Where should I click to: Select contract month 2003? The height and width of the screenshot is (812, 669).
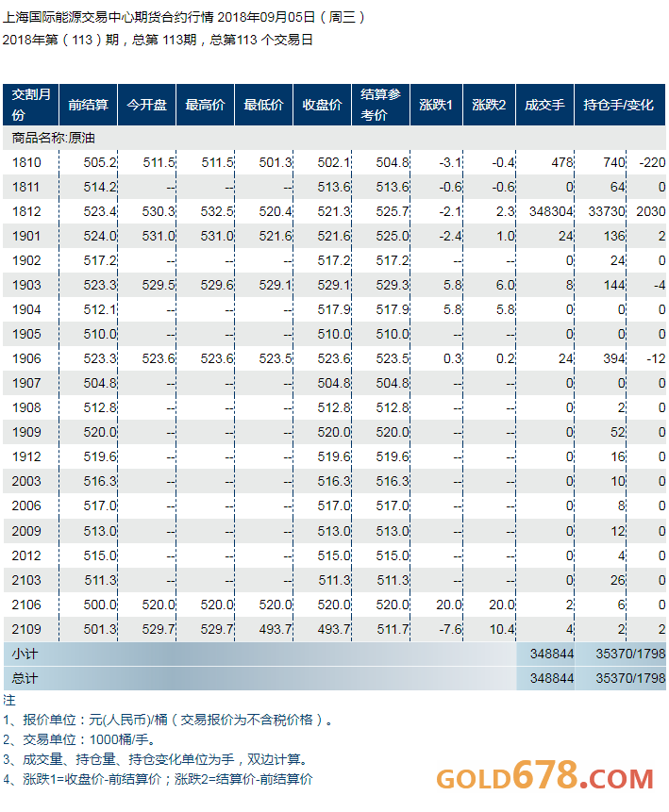26,481
